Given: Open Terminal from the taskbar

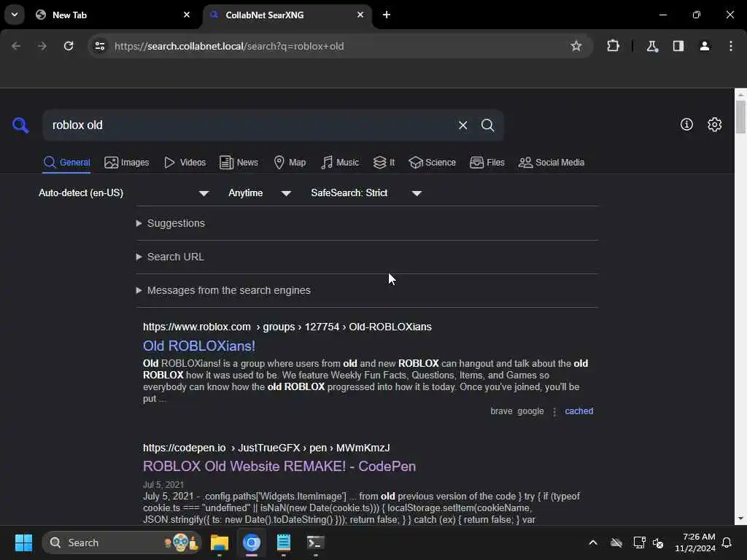Looking at the screenshot, I should pos(315,542).
